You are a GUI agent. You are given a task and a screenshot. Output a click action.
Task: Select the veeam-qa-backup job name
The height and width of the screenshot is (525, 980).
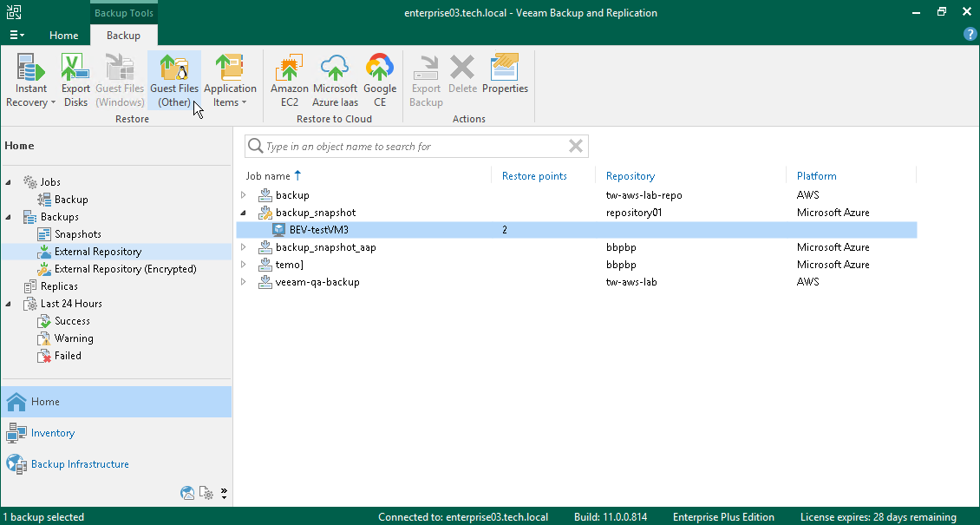317,282
